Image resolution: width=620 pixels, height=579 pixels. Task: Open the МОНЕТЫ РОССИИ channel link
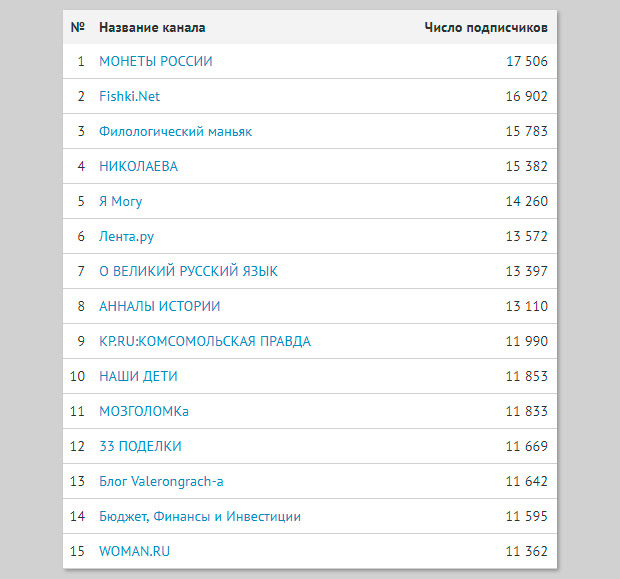click(x=155, y=61)
